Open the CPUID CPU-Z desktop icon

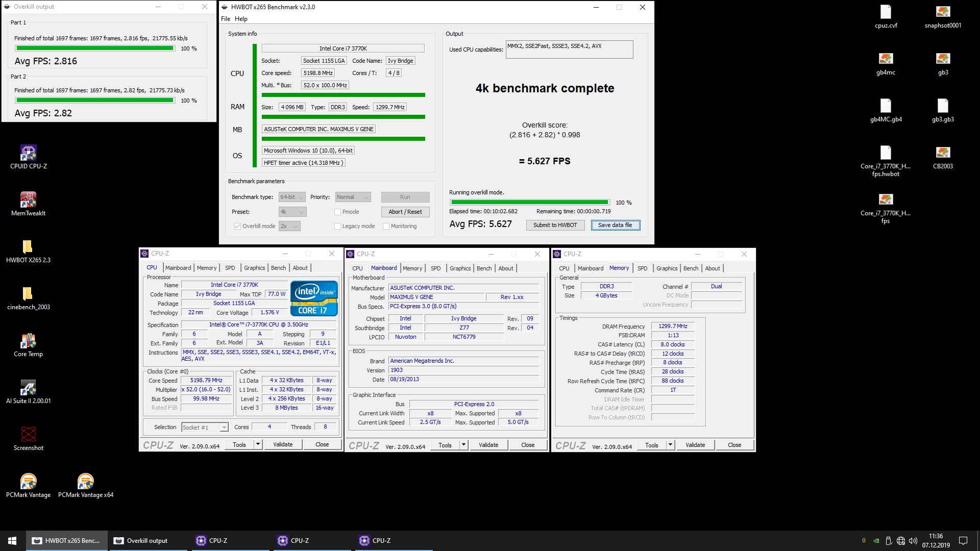point(28,157)
